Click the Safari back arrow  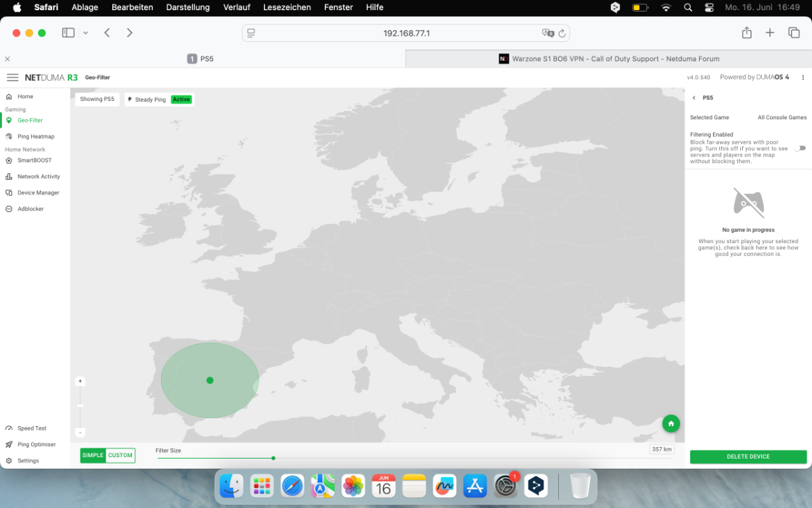click(107, 33)
